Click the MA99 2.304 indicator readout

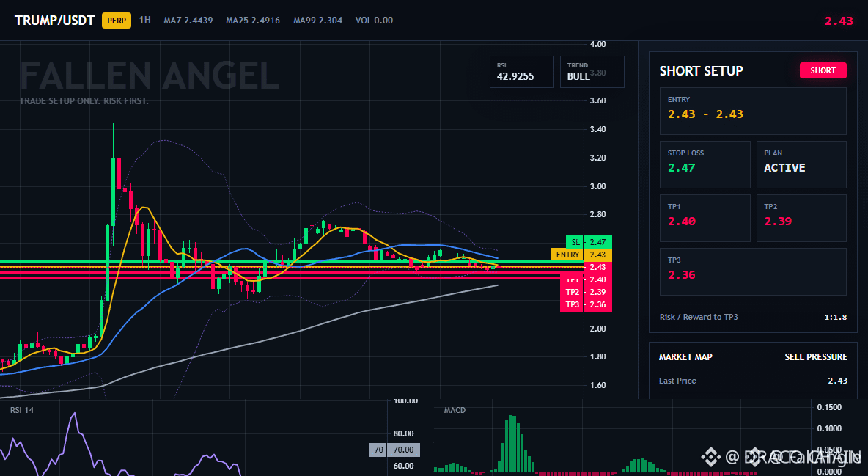317,21
